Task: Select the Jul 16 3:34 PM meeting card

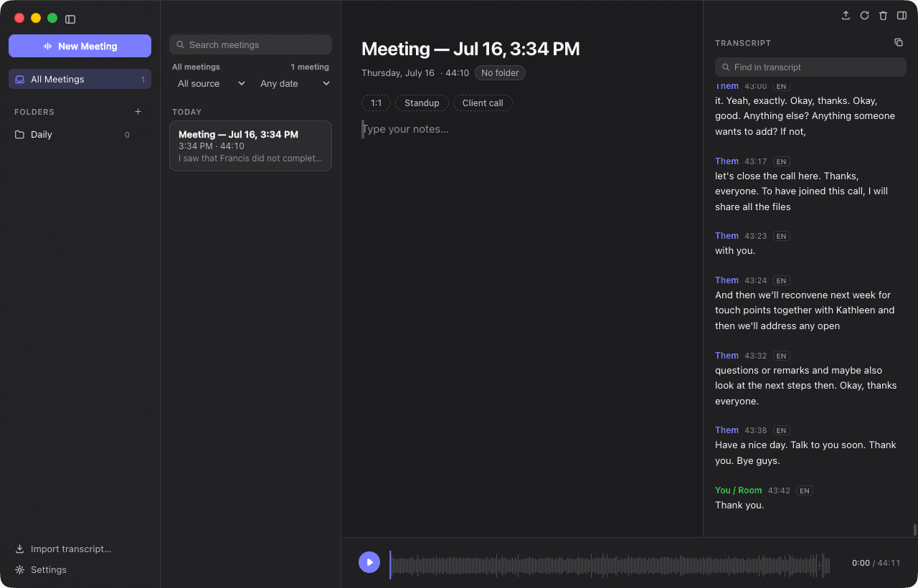Action: (250, 146)
